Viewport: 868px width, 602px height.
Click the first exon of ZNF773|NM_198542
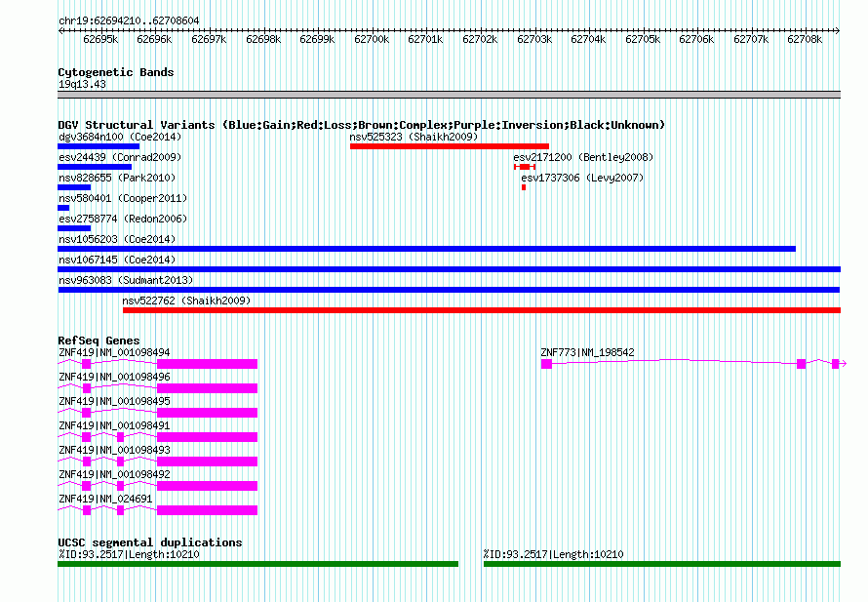tap(546, 364)
